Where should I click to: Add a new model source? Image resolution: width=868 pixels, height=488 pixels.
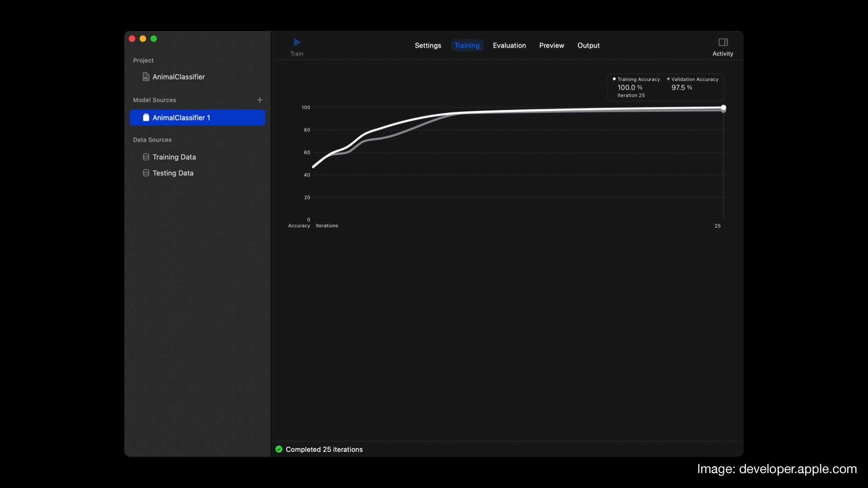259,100
